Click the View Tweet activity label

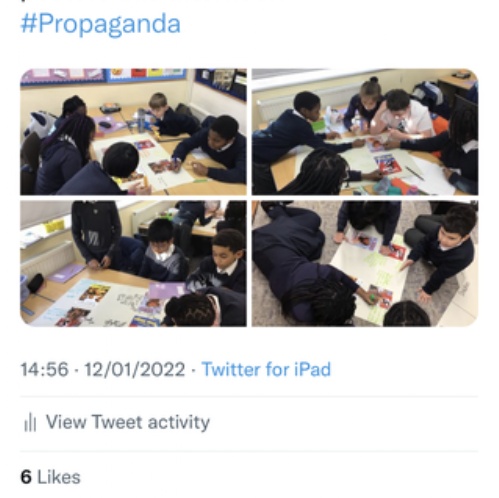[128, 422]
